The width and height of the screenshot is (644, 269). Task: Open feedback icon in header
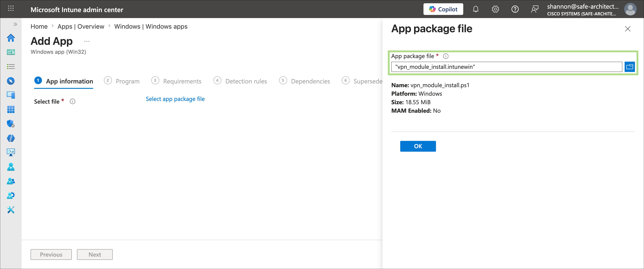click(534, 9)
